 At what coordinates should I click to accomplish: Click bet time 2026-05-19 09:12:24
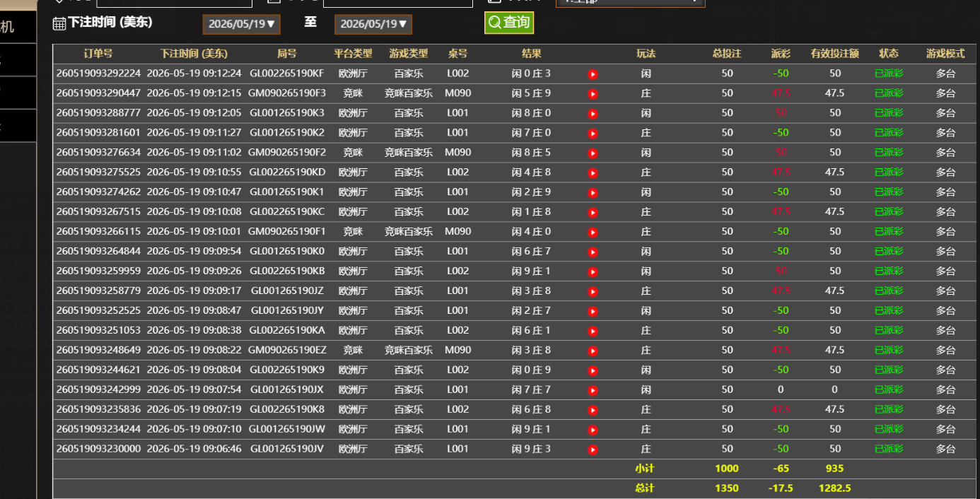tap(194, 74)
